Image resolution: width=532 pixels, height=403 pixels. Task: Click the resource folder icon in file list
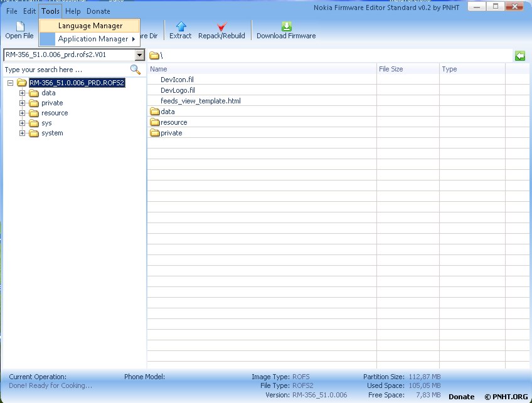click(155, 122)
